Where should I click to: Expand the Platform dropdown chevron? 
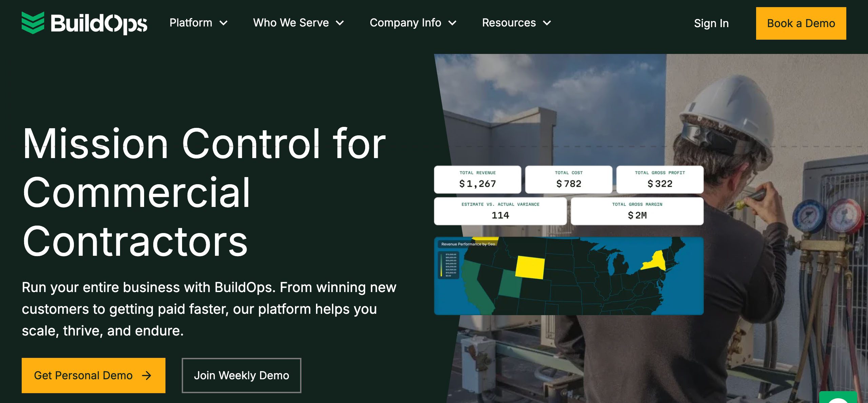tap(223, 23)
